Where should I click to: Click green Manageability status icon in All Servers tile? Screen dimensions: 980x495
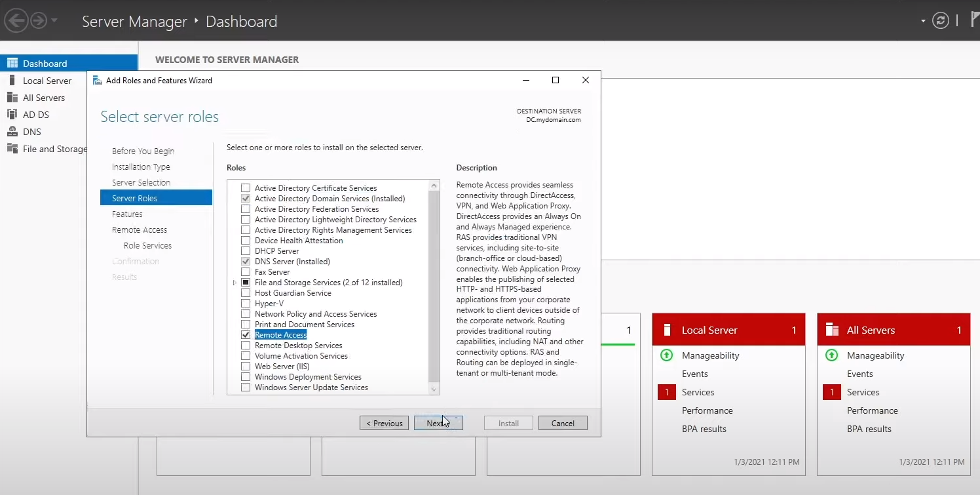point(832,355)
